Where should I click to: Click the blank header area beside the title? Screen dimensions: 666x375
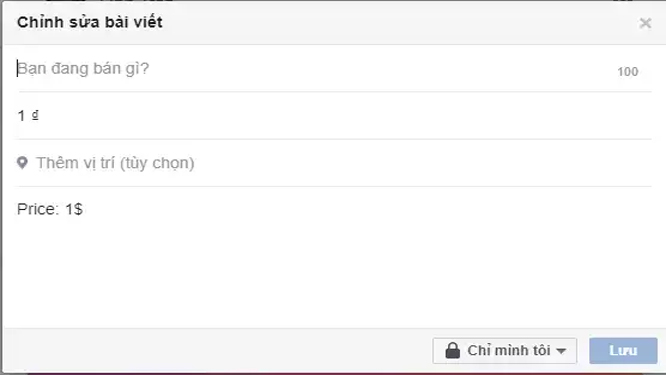tap(399, 23)
